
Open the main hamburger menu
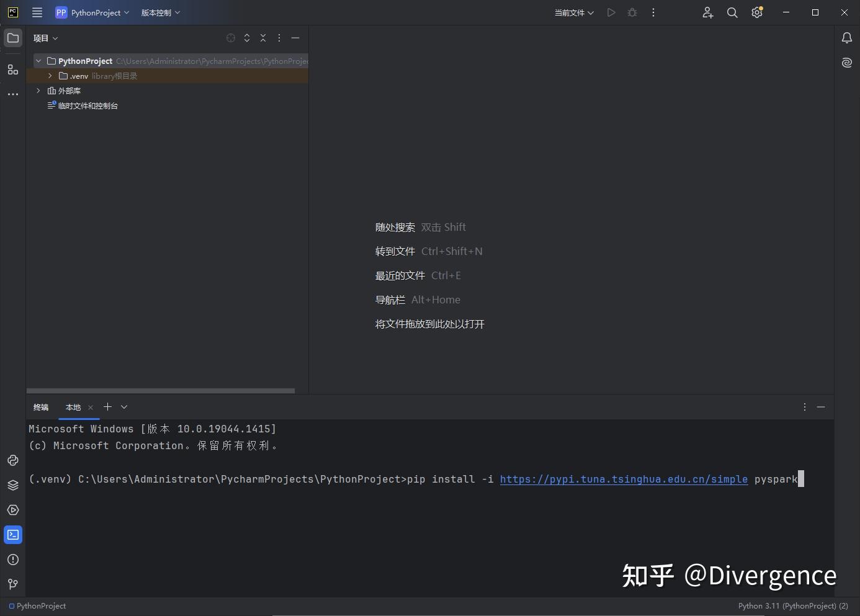coord(37,12)
